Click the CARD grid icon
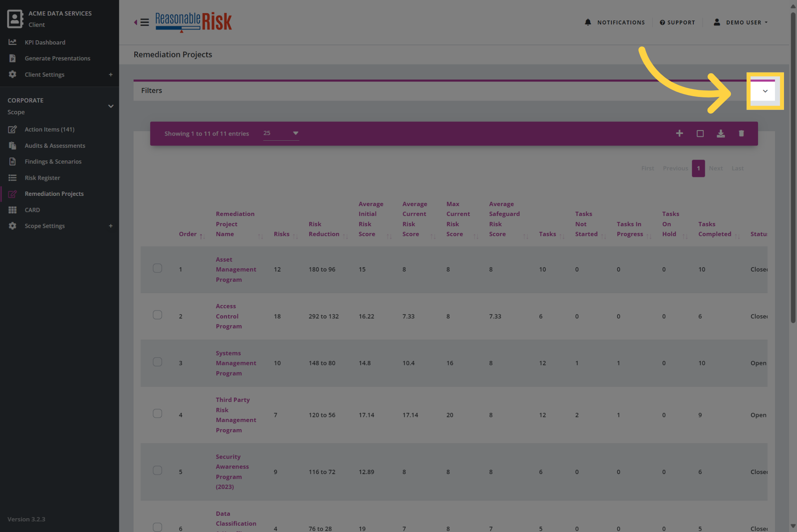 (x=13, y=210)
